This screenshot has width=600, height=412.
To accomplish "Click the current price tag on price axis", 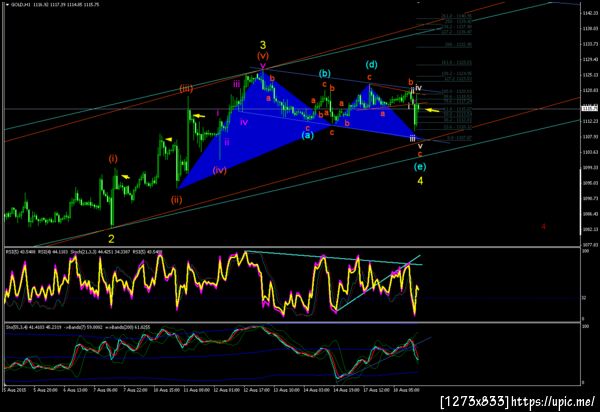I will point(589,109).
